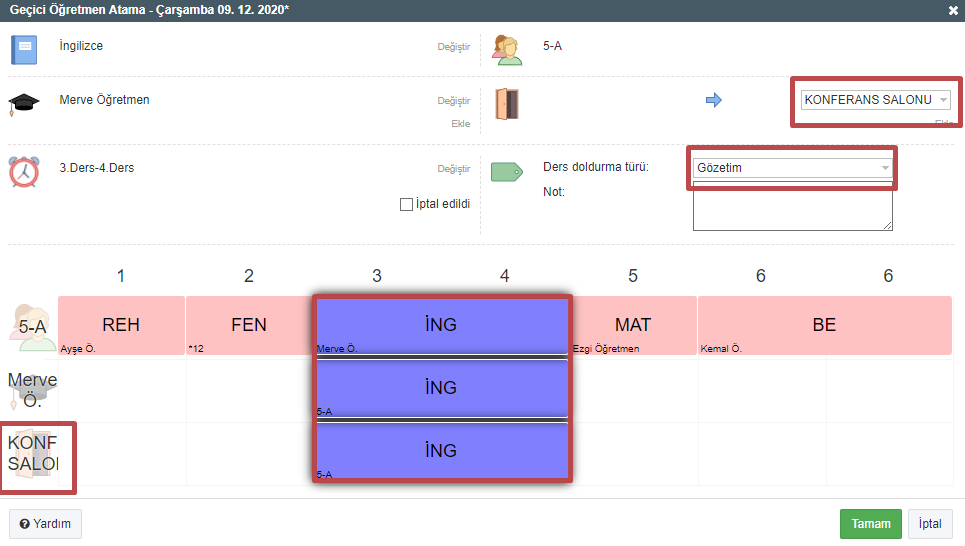Image resolution: width=965 pixels, height=546 pixels.
Task: Expand the Ders doldurma türü dropdown
Action: (792, 168)
